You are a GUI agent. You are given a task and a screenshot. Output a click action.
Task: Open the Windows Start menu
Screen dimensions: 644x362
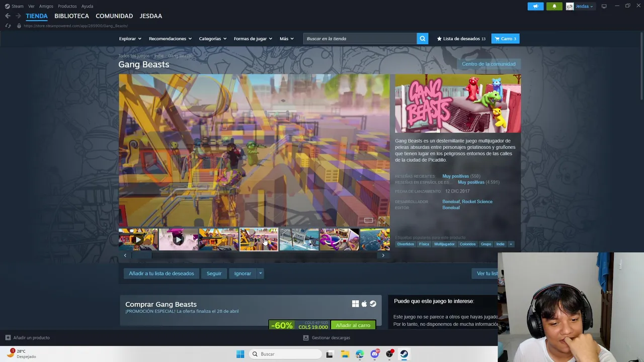pos(240,354)
